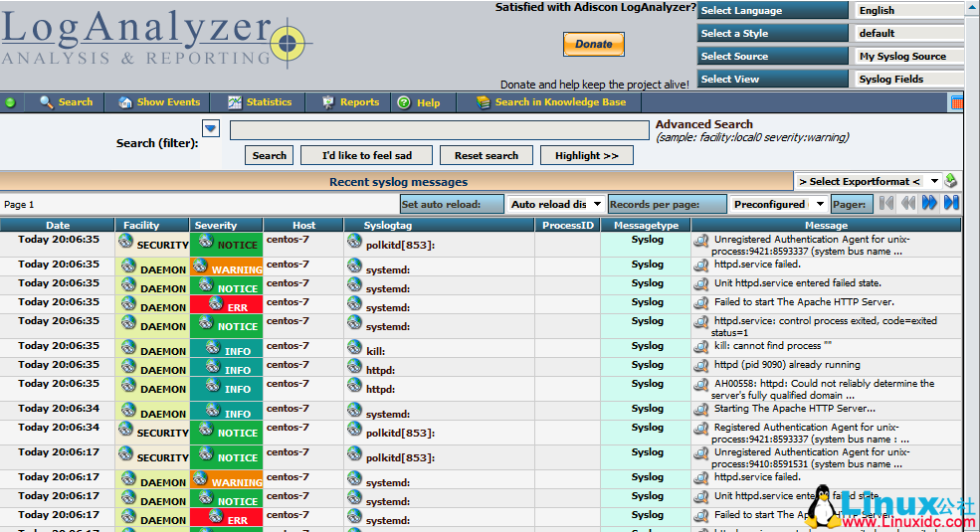Click the Host column header
The height and width of the screenshot is (532, 980).
coord(303,226)
